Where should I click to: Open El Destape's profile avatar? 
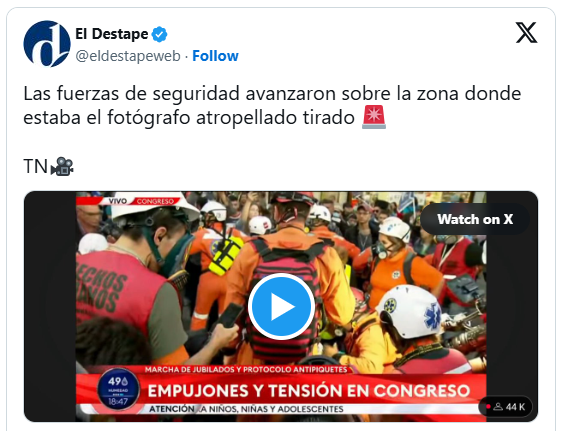pyautogui.click(x=47, y=44)
